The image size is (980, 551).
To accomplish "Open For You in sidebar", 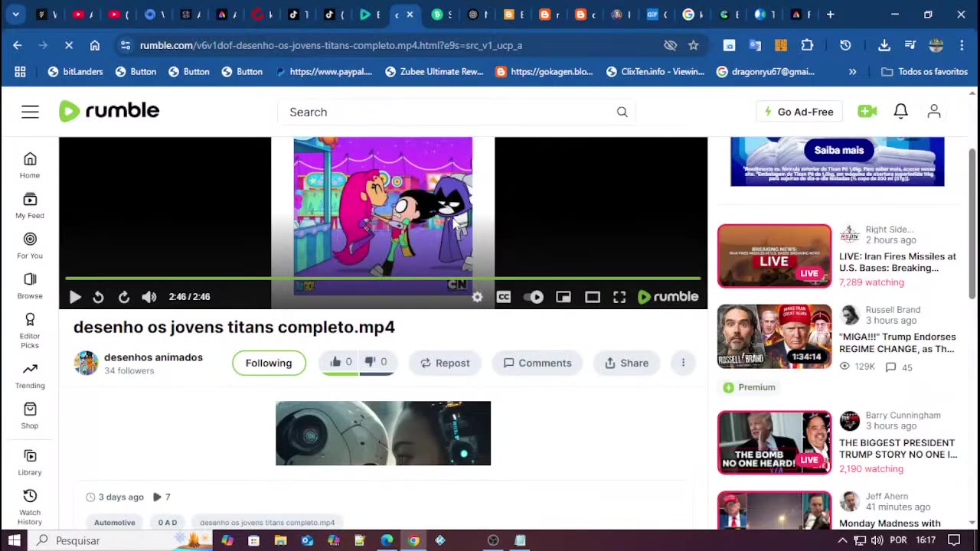I will point(30,246).
